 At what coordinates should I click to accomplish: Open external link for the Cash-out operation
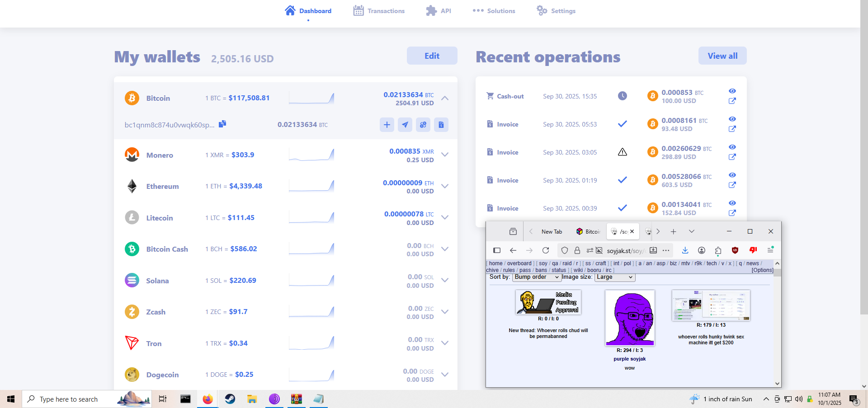[732, 101]
